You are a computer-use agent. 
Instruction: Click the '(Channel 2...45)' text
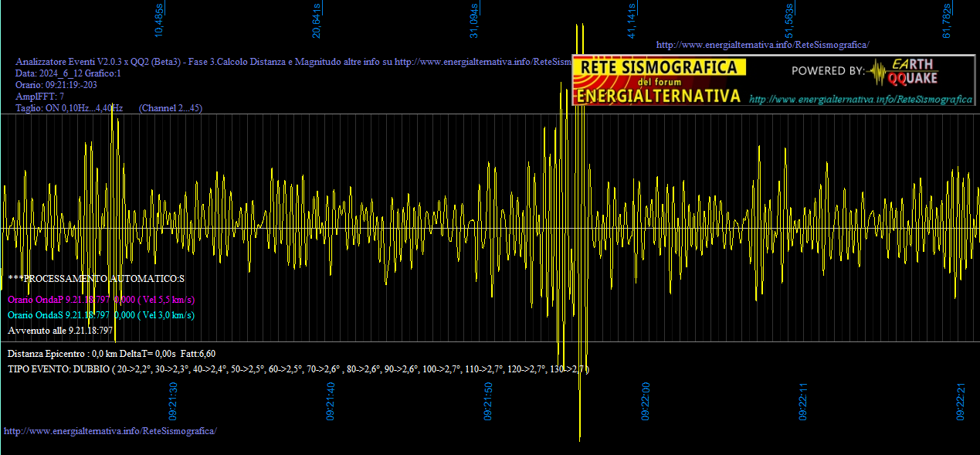point(171,108)
